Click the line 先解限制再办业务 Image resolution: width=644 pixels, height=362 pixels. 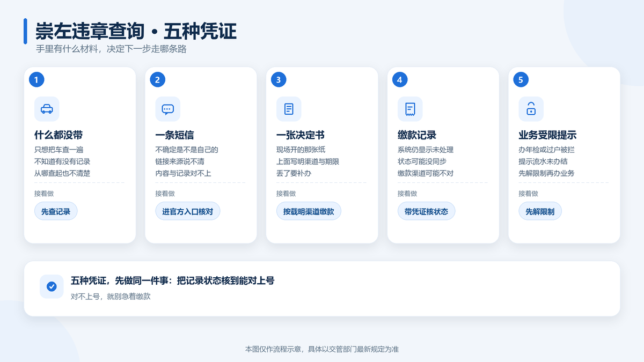coord(546,173)
